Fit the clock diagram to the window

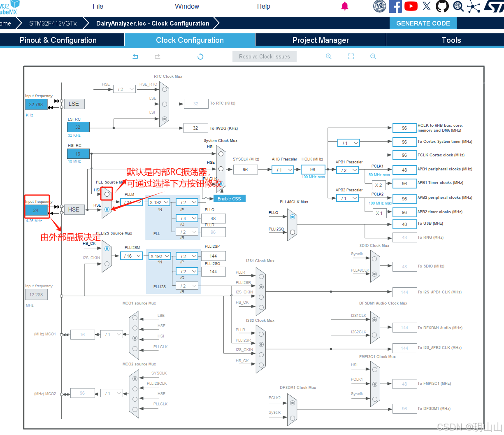pos(351,56)
